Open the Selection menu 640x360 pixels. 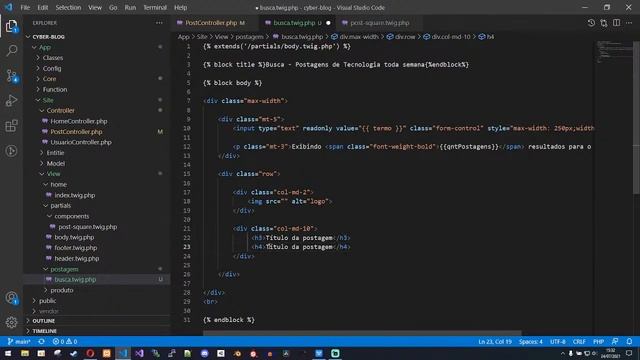pyautogui.click(x=68, y=7)
